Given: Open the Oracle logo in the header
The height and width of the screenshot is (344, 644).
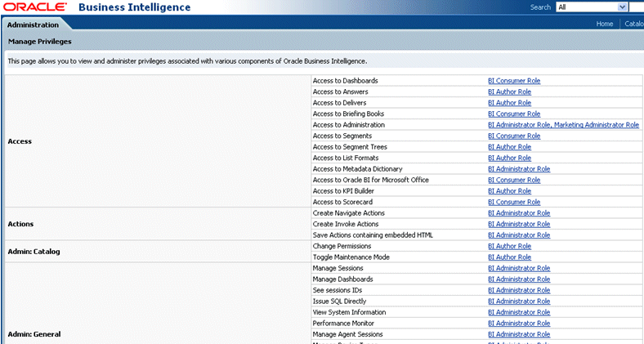Looking at the screenshot, I should tap(35, 7).
